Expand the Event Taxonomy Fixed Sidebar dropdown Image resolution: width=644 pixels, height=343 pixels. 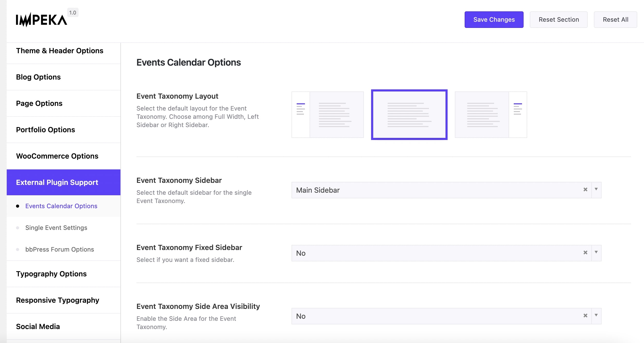pos(596,253)
